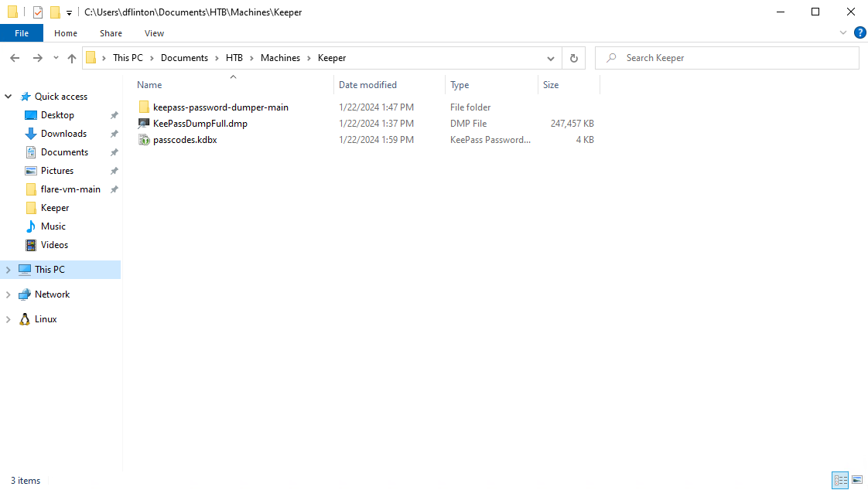This screenshot has width=868, height=490.
Task: Open the Help question mark icon
Action: pos(859,33)
